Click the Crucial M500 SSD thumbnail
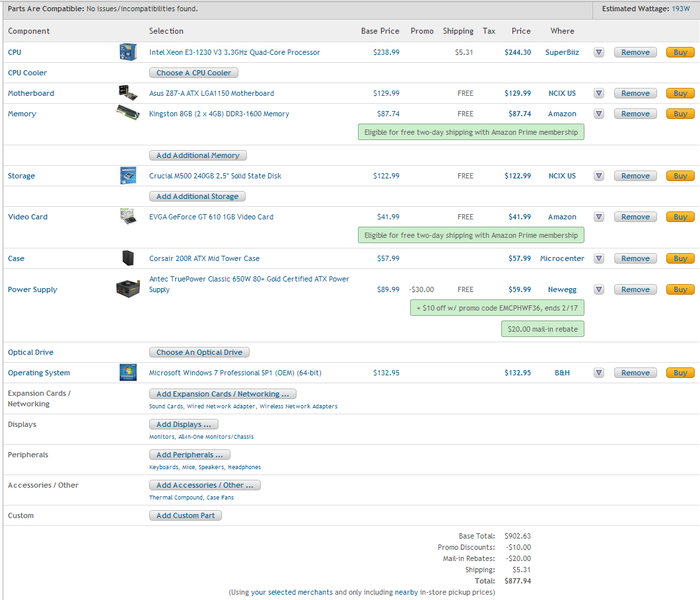Viewport: 700px width, 600px height. 128,176
